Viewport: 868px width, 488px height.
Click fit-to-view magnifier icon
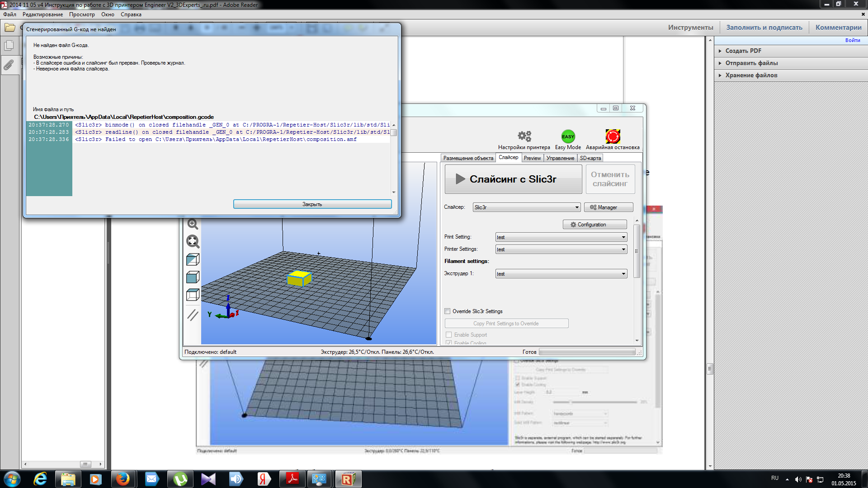(193, 241)
